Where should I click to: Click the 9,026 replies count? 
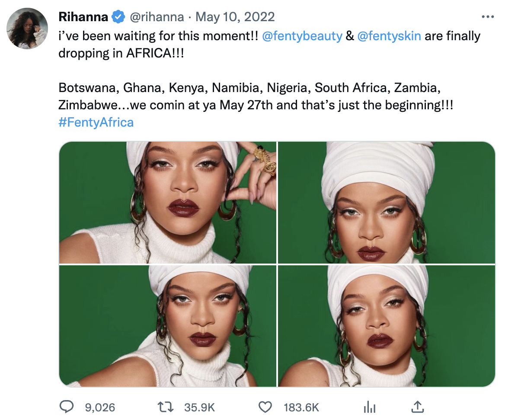[100, 407]
